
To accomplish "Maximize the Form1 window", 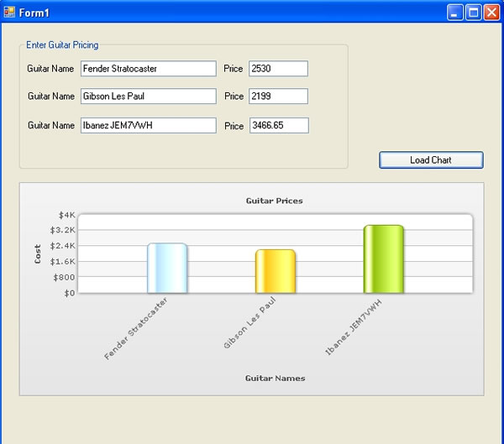I will pyautogui.click(x=474, y=12).
